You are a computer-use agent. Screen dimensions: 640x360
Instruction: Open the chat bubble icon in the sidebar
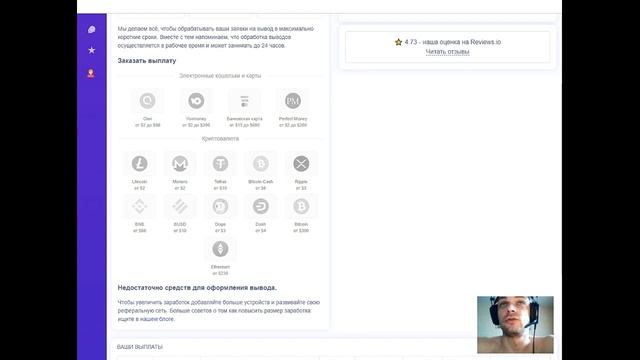(91, 29)
